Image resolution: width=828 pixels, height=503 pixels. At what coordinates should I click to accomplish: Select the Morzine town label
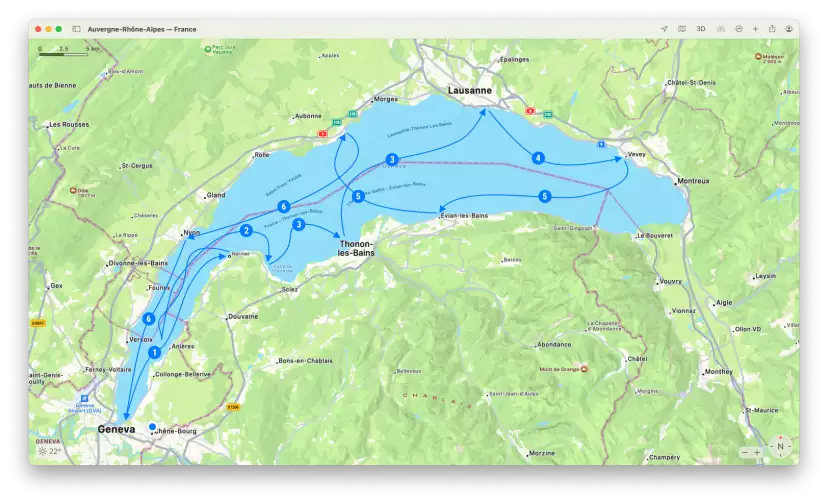542,453
